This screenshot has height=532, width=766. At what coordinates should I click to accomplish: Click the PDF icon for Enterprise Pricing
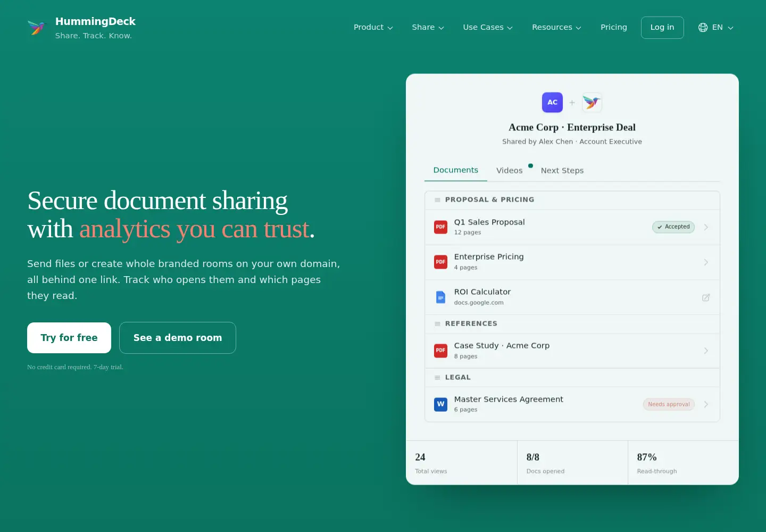pyautogui.click(x=440, y=262)
